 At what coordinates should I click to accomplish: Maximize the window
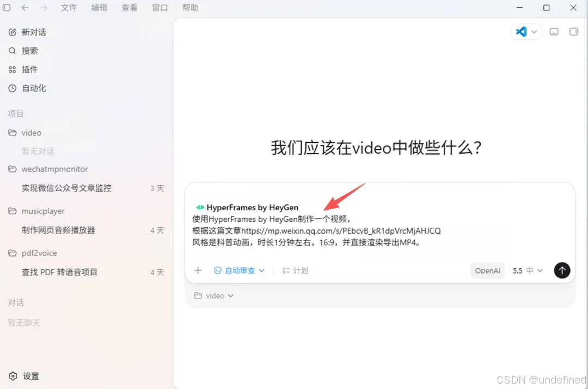pyautogui.click(x=547, y=8)
